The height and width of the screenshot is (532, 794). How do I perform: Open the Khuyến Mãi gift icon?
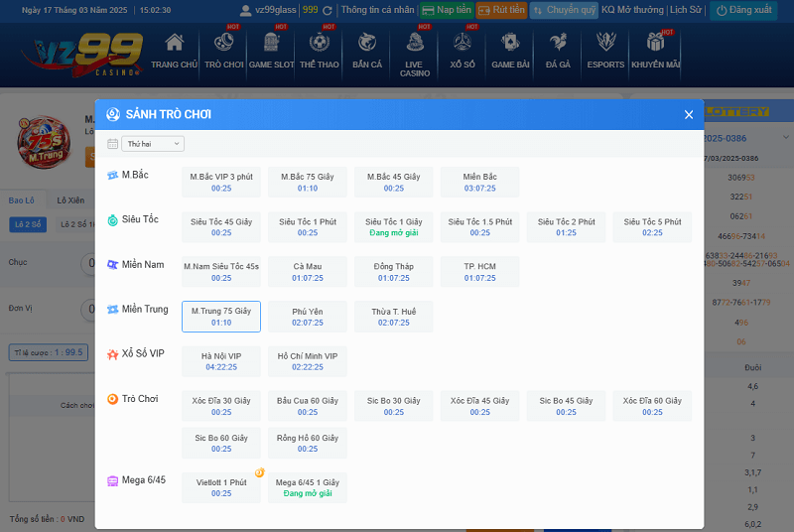pos(655,44)
